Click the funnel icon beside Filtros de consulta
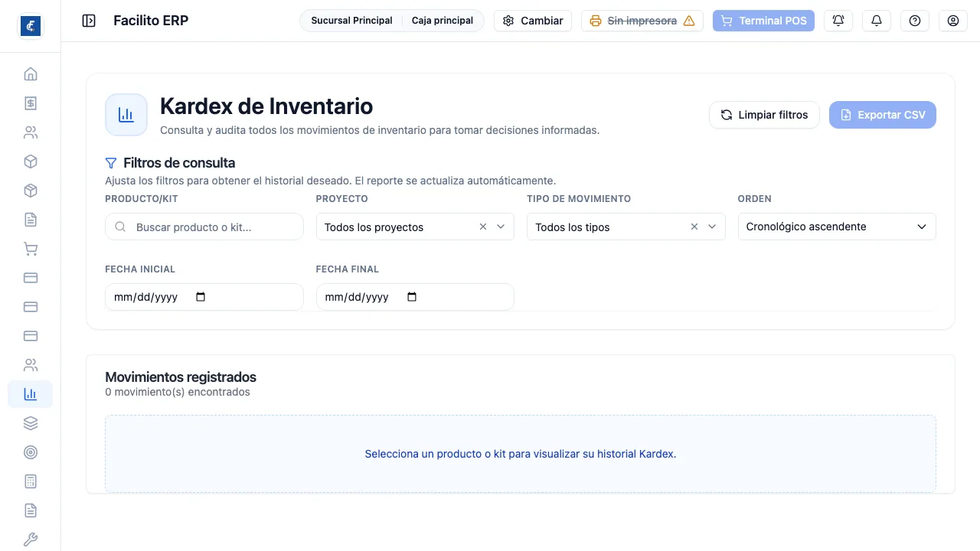This screenshot has height=551, width=980. point(111,163)
